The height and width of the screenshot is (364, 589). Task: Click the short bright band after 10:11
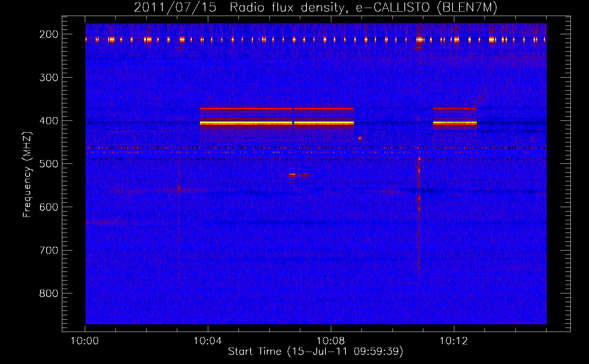coord(455,123)
